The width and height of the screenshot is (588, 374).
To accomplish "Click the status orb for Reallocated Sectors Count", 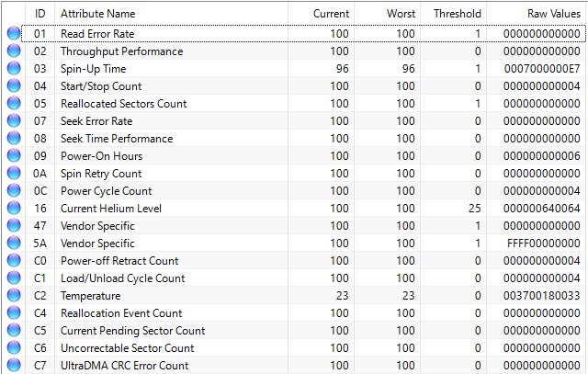I will (x=14, y=103).
